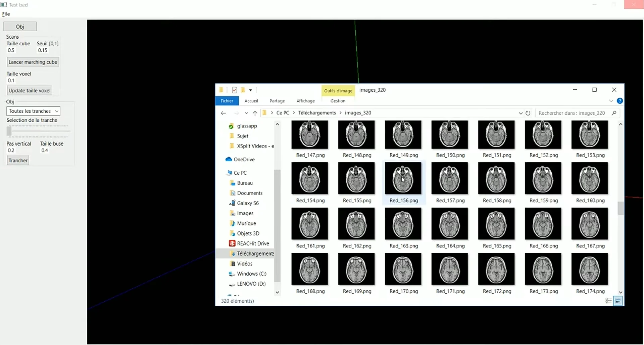Maximize the images_320 Explorer window
The height and width of the screenshot is (345, 644).
coord(594,90)
